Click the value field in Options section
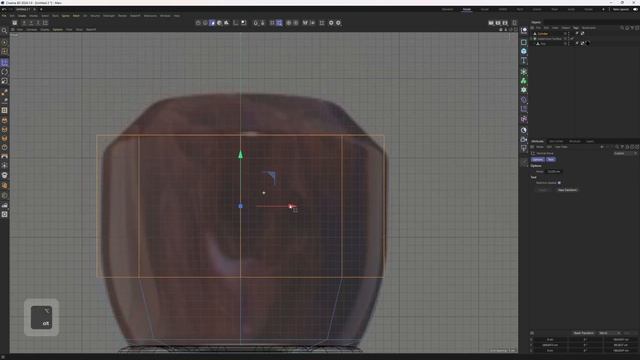640x360 pixels. click(554, 171)
